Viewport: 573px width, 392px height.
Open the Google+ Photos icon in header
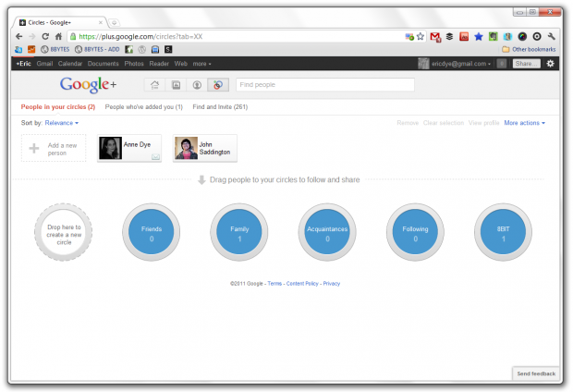pyautogui.click(x=176, y=85)
